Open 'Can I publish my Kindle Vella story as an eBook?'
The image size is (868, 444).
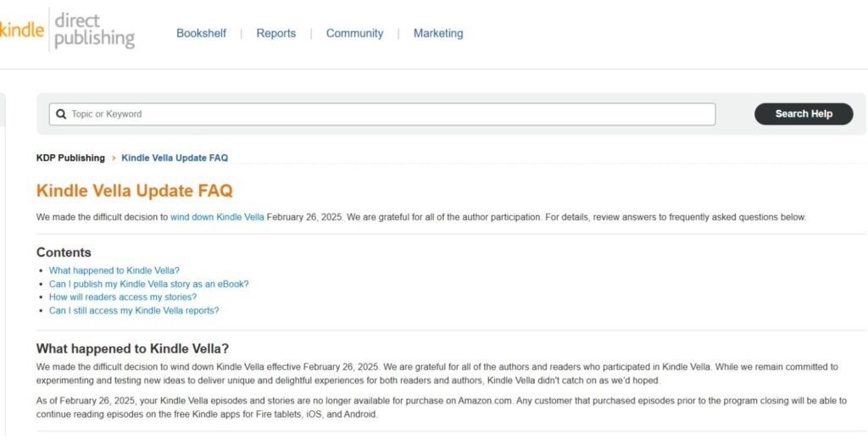click(148, 284)
